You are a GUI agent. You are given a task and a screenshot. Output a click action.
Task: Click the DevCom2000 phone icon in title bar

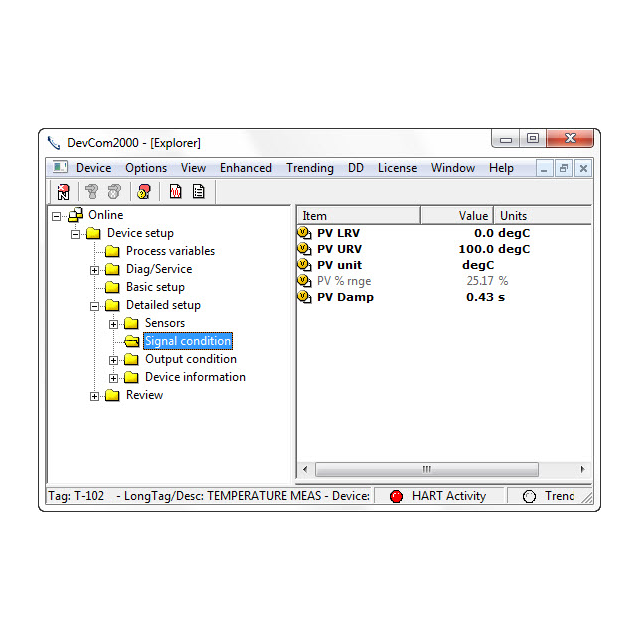(x=54, y=143)
